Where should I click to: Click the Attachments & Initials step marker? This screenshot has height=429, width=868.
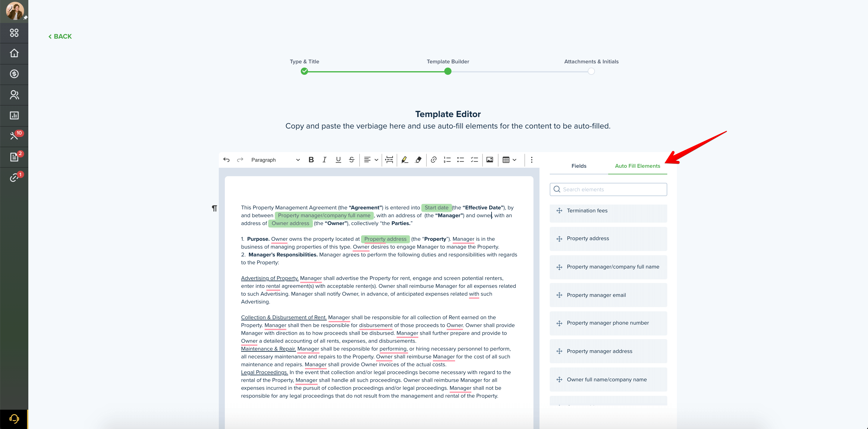[591, 71]
